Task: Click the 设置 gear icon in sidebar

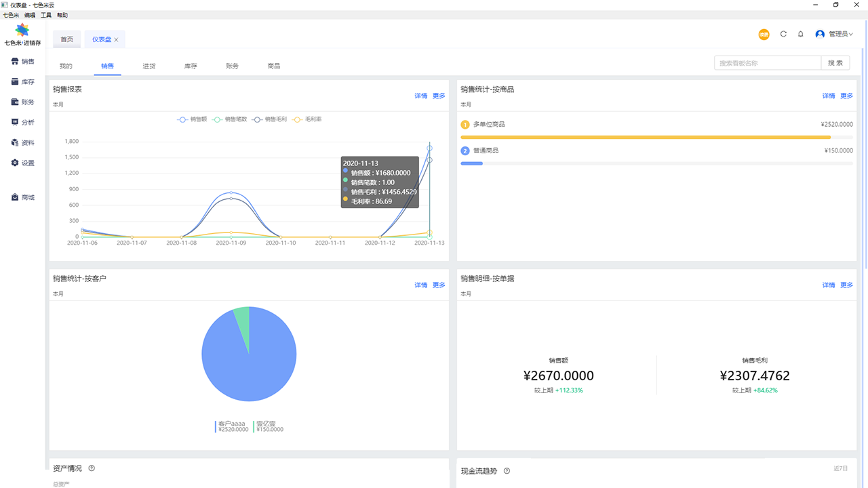Action: pyautogui.click(x=16, y=163)
